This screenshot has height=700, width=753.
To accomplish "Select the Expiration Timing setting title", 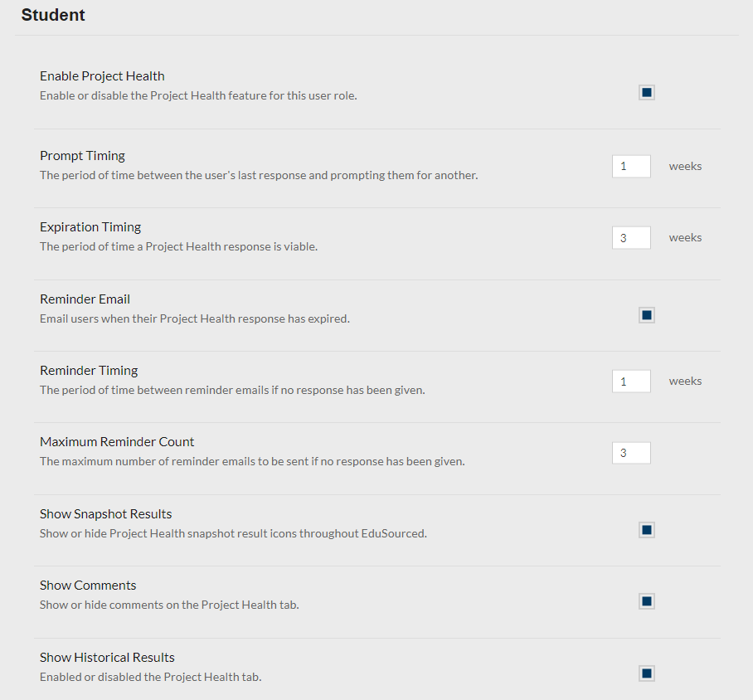I will click(x=90, y=226).
